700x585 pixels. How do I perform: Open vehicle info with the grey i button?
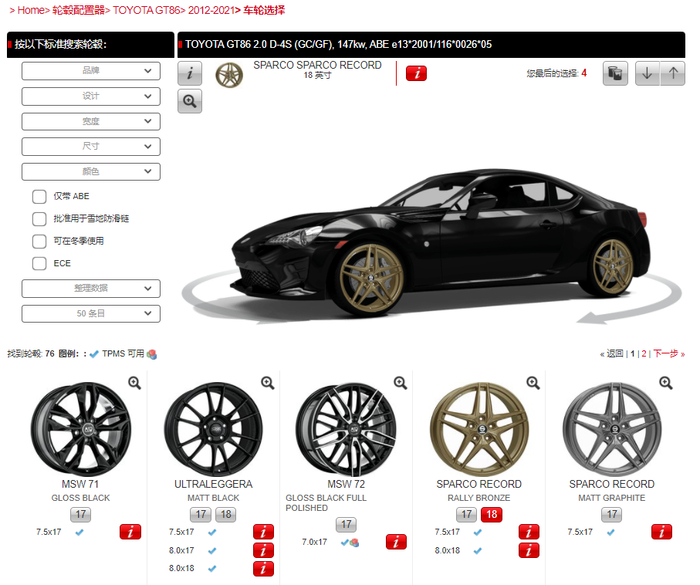tap(190, 73)
